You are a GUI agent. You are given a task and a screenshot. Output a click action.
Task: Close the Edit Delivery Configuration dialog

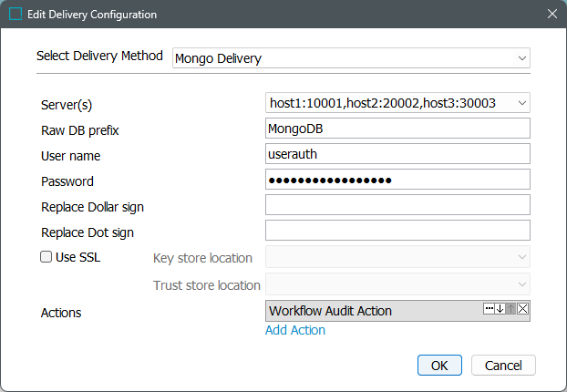(551, 15)
